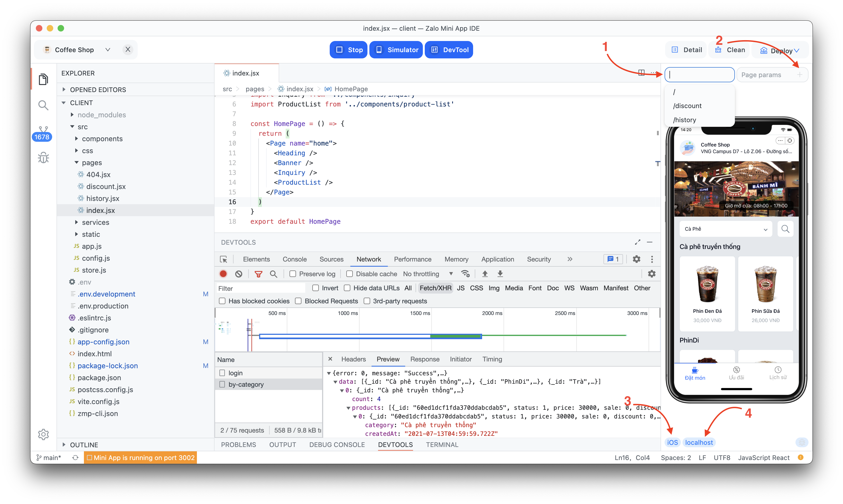Switch to the Elements DevTools tab

256,259
